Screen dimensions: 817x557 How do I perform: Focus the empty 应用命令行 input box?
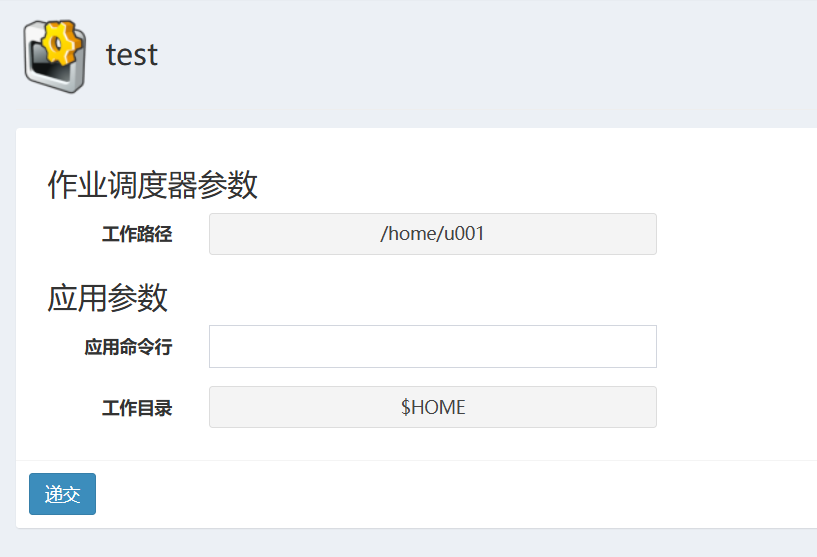click(x=432, y=347)
